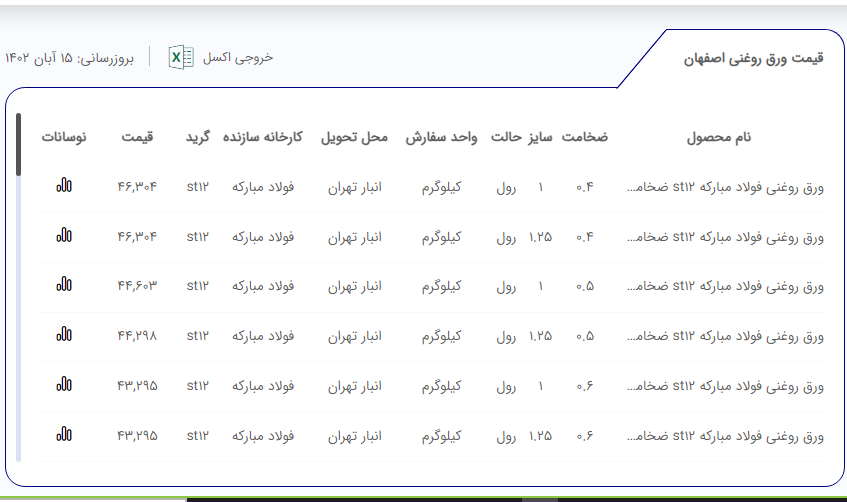Viewport: 847px width, 502px height.
Task: Show price chart for 0.5 thickness, size 1.25 row
Action: [64, 335]
